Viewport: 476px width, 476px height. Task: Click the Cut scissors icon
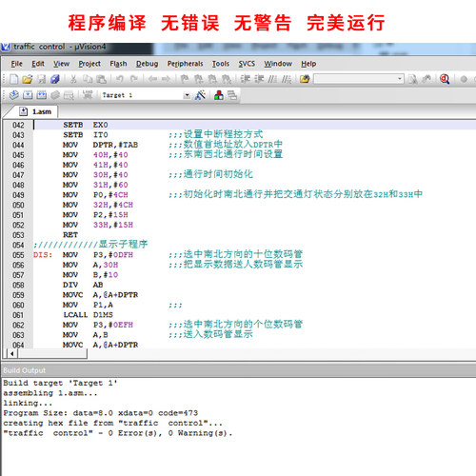coord(73,79)
